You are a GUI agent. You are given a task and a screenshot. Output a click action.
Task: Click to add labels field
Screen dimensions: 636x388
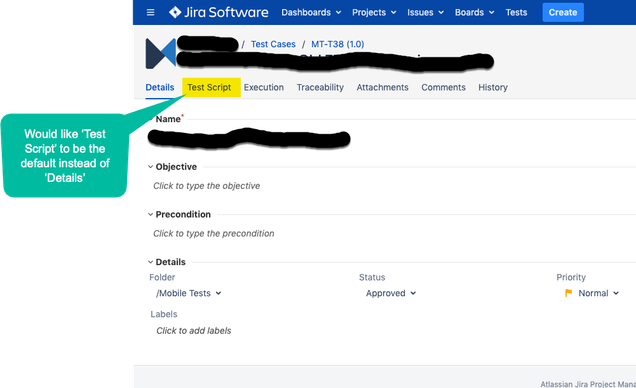point(194,331)
